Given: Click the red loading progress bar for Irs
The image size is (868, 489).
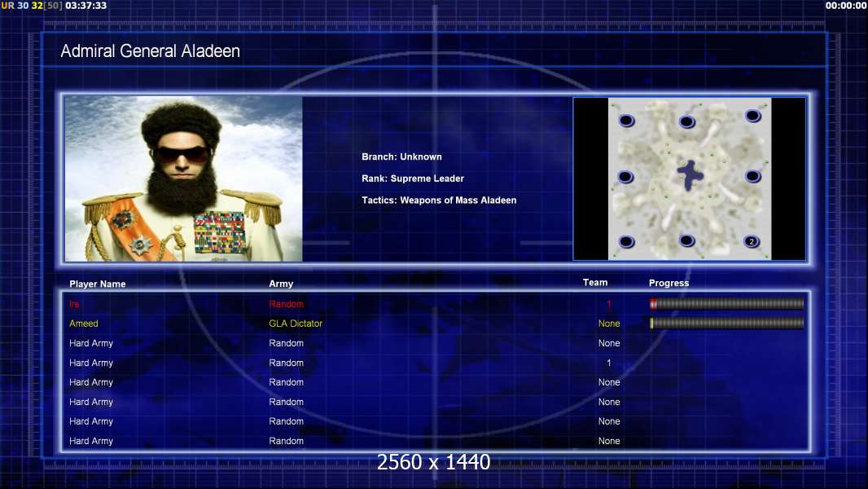Looking at the screenshot, I should [726, 304].
